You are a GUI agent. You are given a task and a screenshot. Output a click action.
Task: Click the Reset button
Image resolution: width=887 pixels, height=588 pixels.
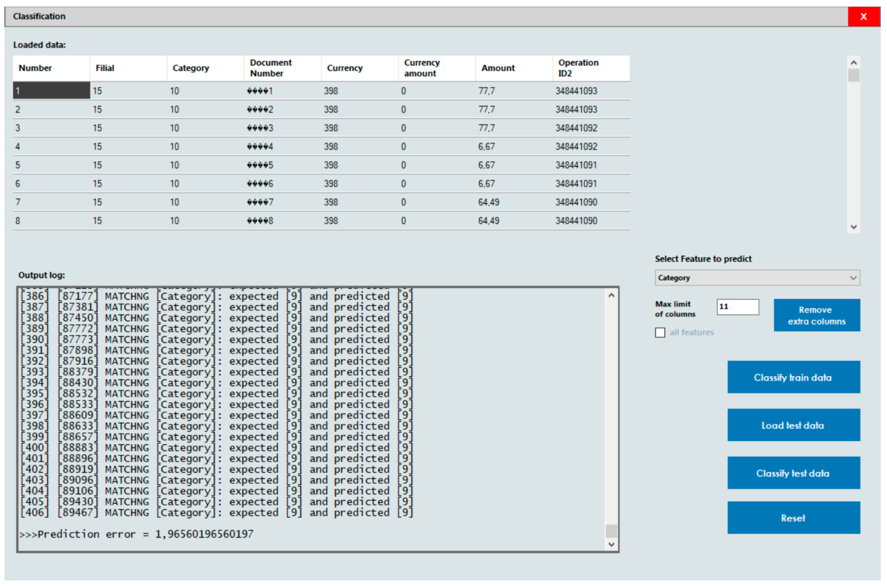[x=793, y=518]
